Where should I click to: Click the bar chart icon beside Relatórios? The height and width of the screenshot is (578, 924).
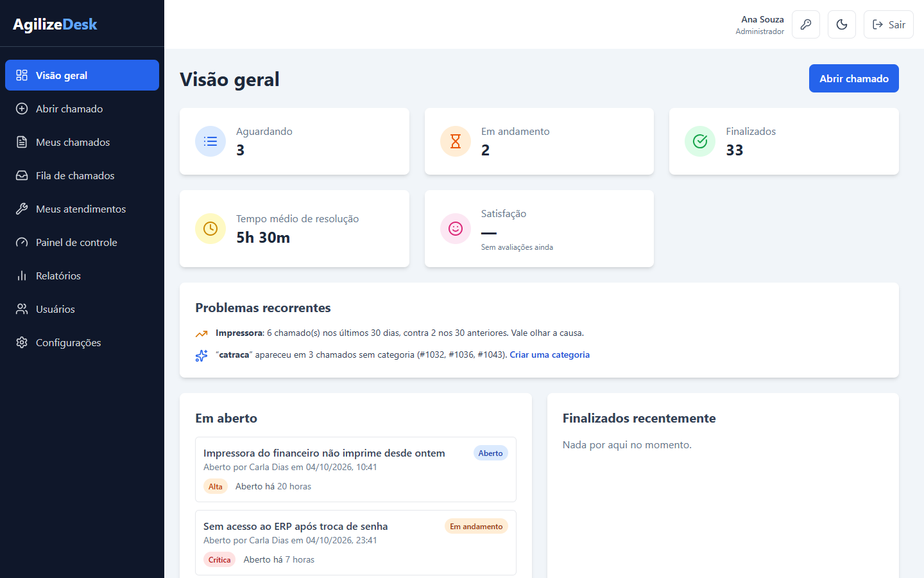click(x=22, y=276)
